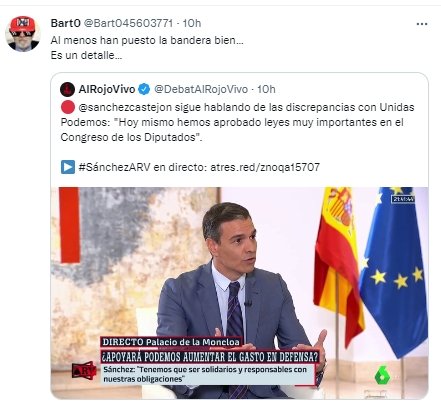Open the @DebatAlRojoVivo handle

pyautogui.click(x=201, y=89)
